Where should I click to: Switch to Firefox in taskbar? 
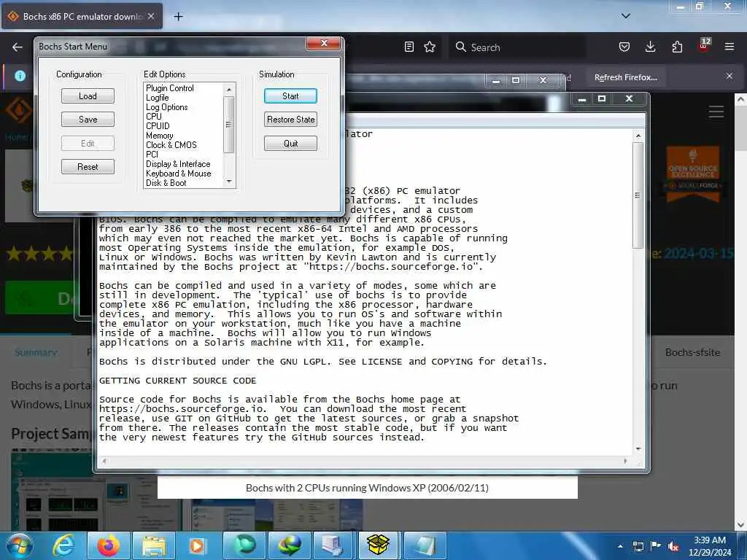point(108,545)
